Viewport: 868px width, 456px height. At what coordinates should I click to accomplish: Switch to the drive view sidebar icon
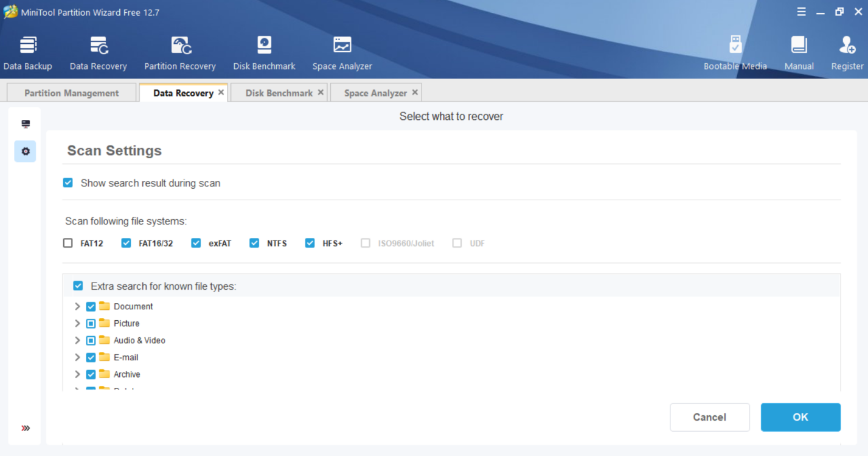point(26,124)
